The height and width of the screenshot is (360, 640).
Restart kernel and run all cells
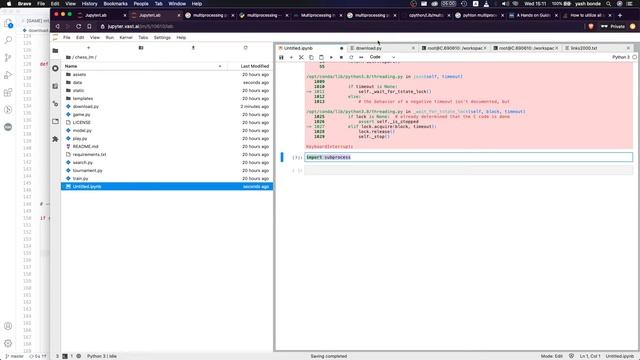click(361, 58)
